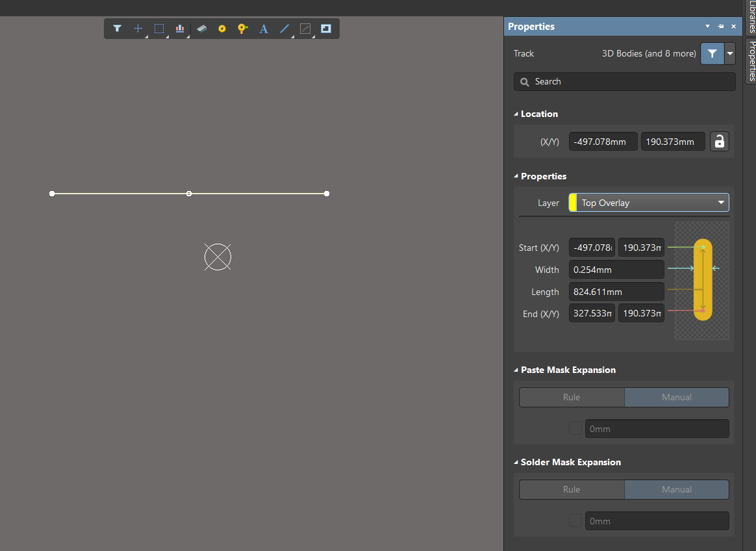Select Rule under Solder Mask Expansion
This screenshot has height=551, width=756.
coord(572,489)
